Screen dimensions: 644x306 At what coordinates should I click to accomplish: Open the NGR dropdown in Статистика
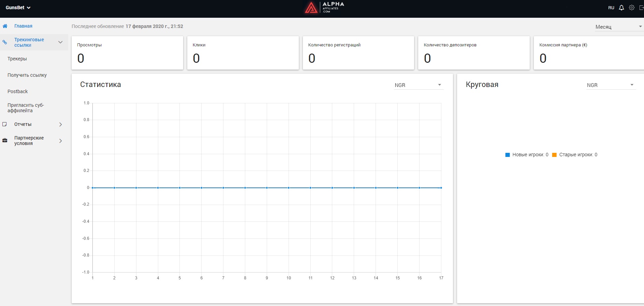(418, 85)
